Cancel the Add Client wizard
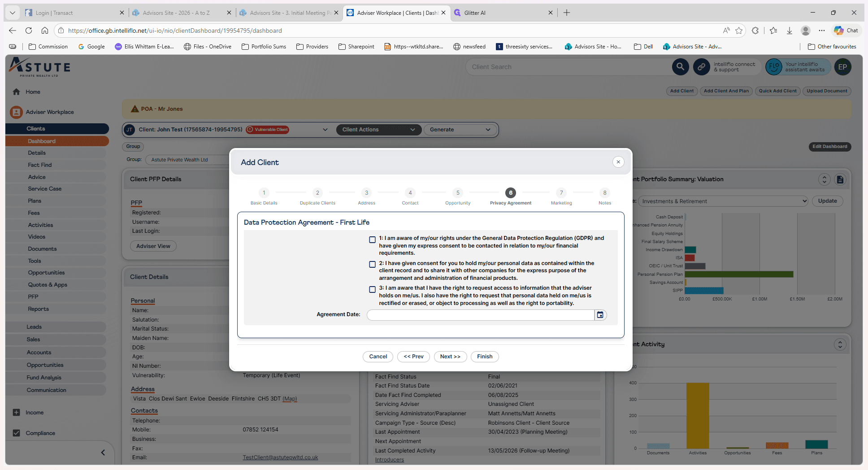 click(x=378, y=357)
